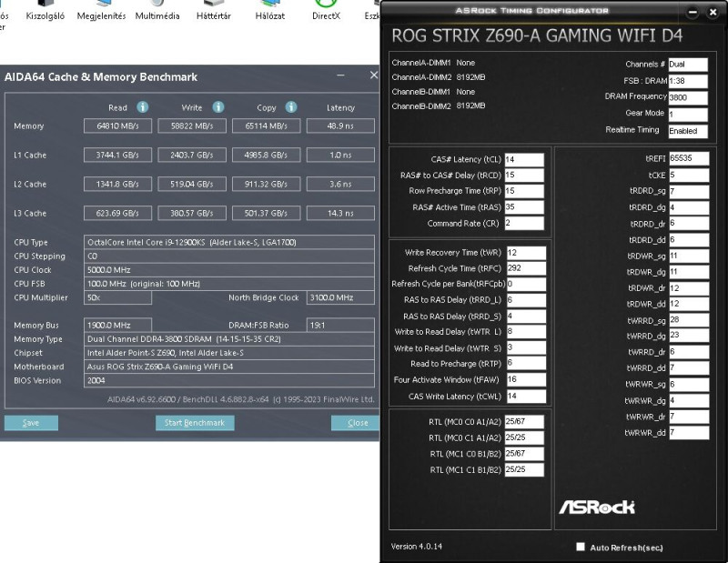Click the CAS Write Latency (tCWL) field
Viewport: 728px width, 563px height.
(x=527, y=396)
